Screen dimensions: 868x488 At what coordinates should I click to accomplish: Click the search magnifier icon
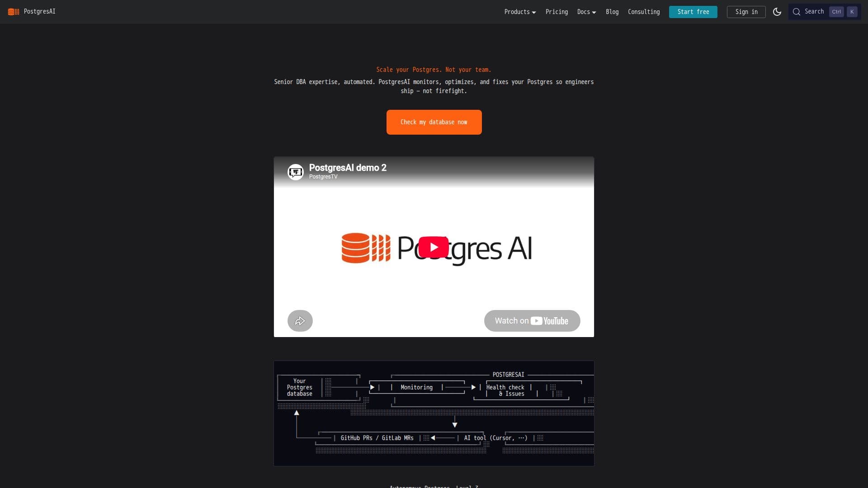[x=797, y=12]
